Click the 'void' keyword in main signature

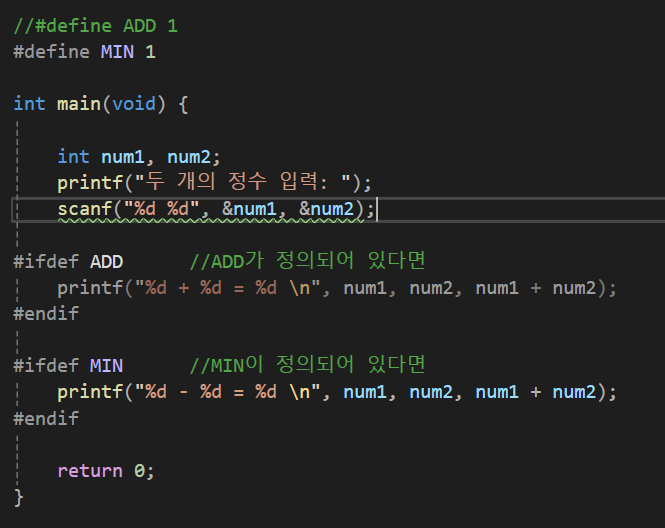(134, 104)
